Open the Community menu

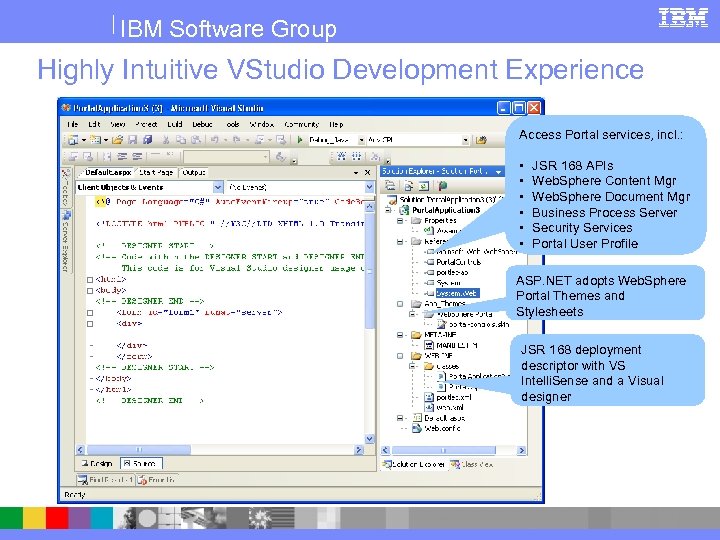(x=301, y=124)
